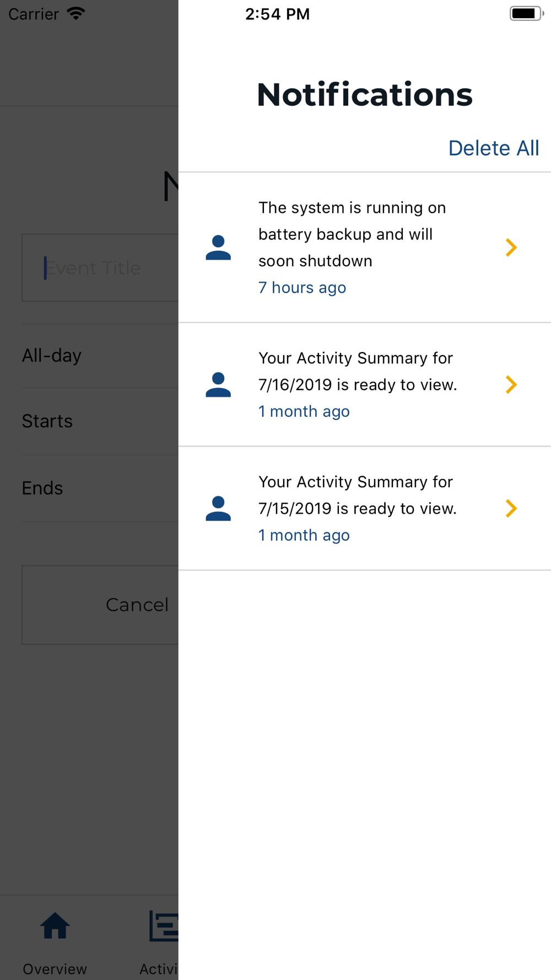Tap the '7 hours ago' timestamp
The width and height of the screenshot is (551, 980).
302,288
